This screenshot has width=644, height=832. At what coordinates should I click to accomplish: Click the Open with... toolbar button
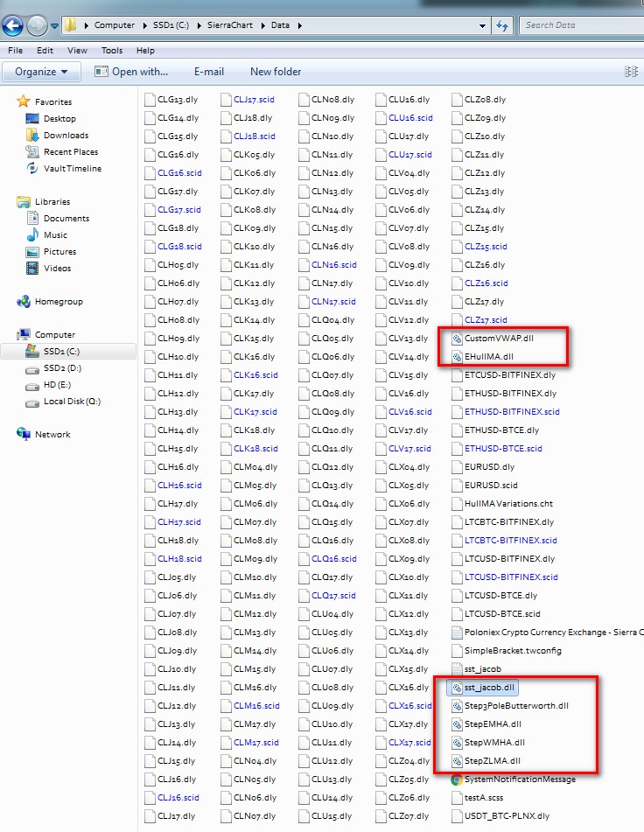[x=131, y=72]
